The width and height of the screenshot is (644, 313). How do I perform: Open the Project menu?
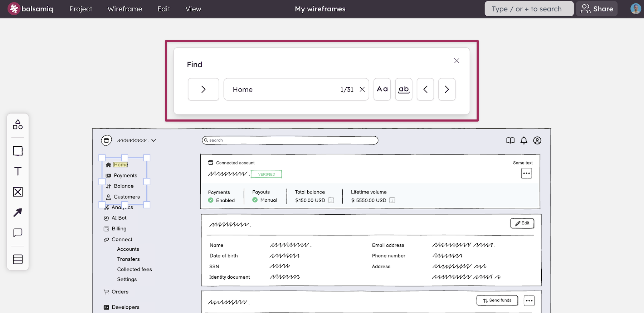coord(81,9)
